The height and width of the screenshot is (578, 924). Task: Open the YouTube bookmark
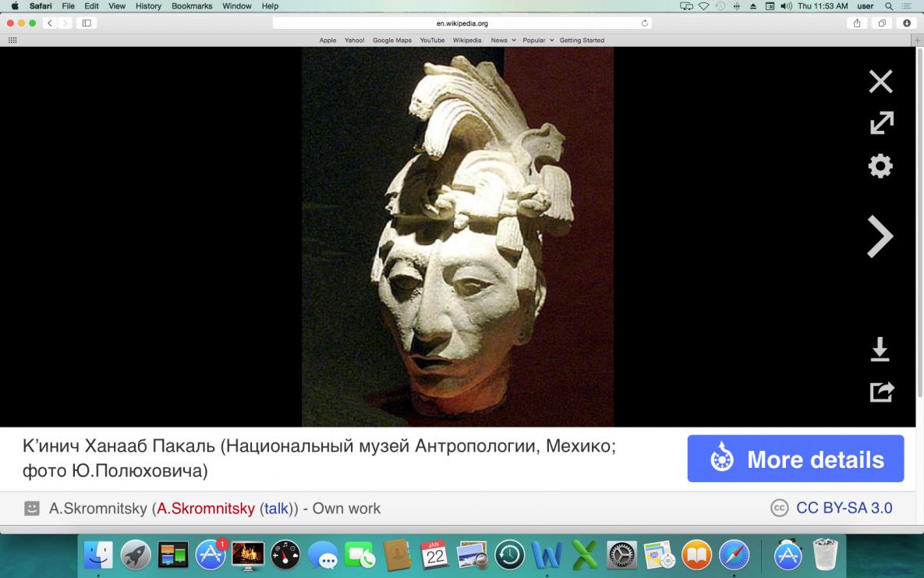tap(432, 40)
